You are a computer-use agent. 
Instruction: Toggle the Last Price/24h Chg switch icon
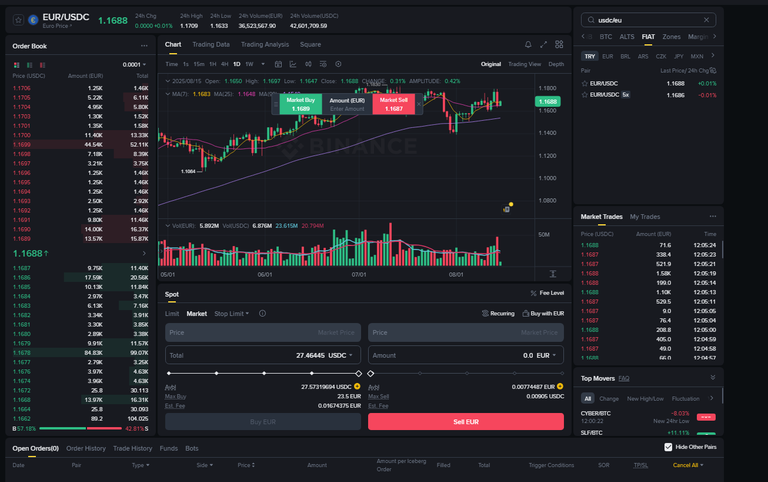713,71
